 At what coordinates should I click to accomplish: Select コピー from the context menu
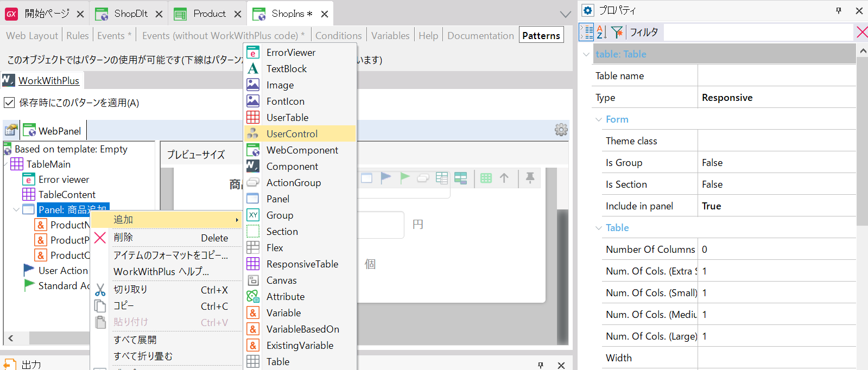167,306
